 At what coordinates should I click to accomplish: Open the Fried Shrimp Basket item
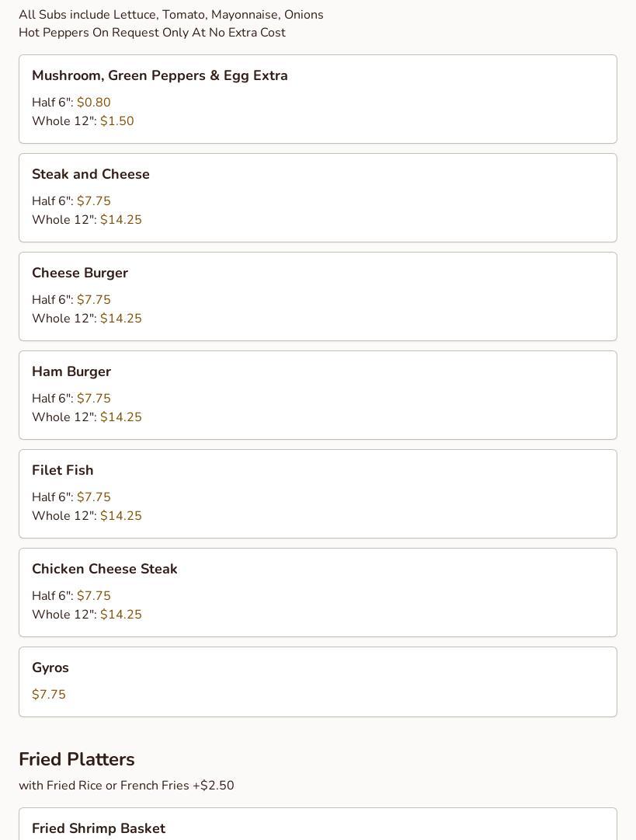99,828
